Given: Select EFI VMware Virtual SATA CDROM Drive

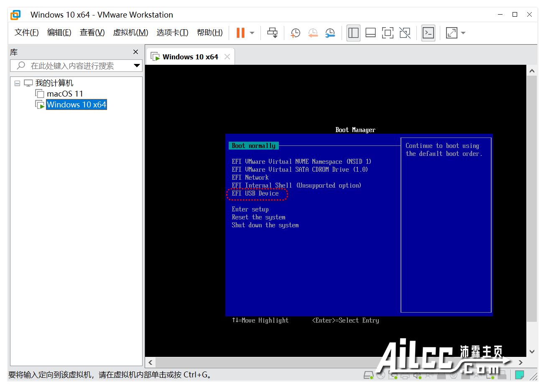Looking at the screenshot, I should tap(300, 170).
